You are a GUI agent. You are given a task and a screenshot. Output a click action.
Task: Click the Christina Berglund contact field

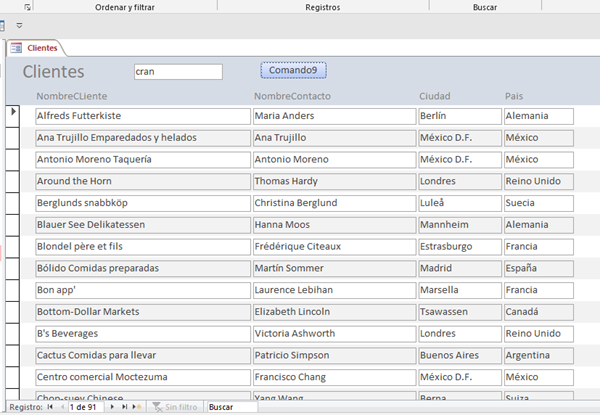pos(332,203)
